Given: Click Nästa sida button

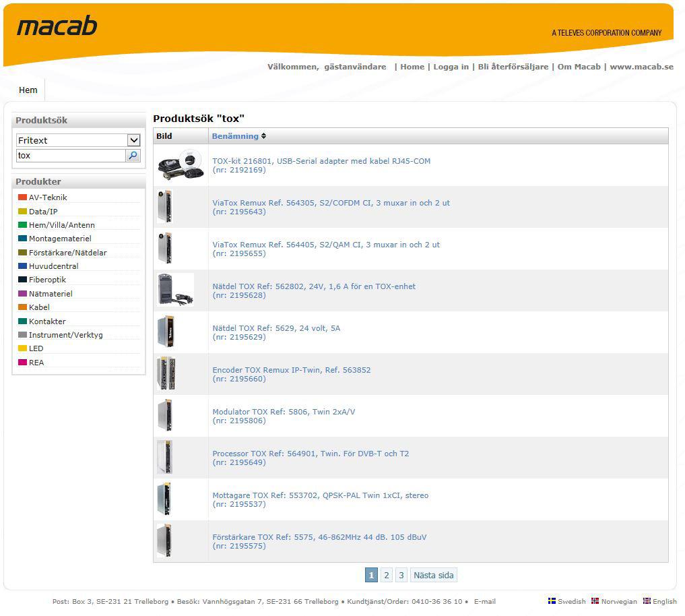Looking at the screenshot, I should (x=433, y=575).
